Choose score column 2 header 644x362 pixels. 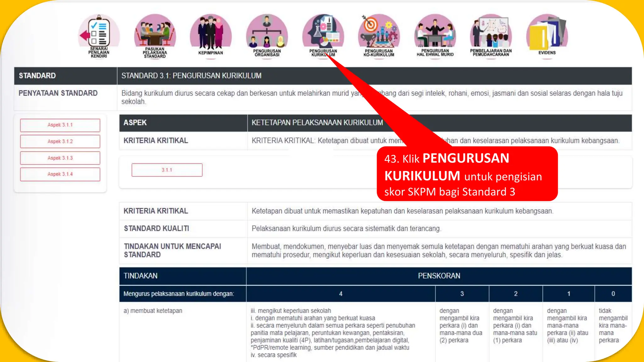tap(516, 293)
